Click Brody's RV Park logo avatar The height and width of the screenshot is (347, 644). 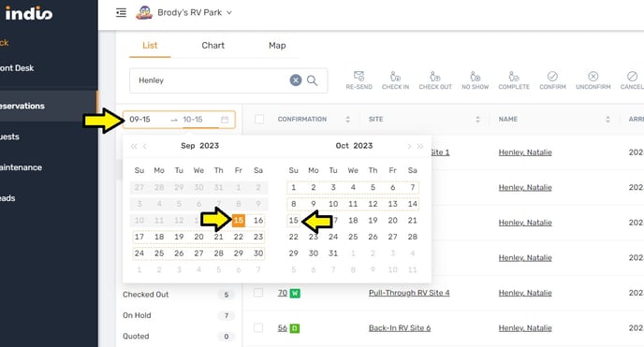pyautogui.click(x=144, y=13)
